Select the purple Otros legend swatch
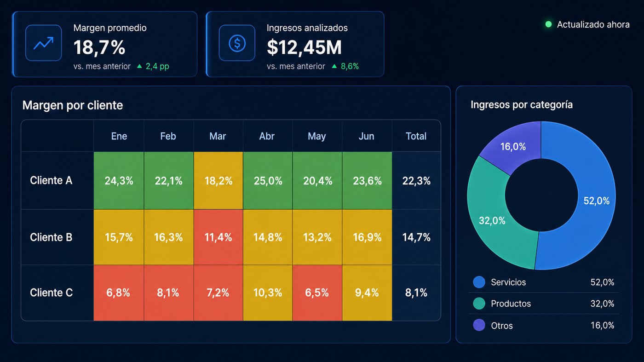Image resolution: width=644 pixels, height=362 pixels. pyautogui.click(x=479, y=325)
